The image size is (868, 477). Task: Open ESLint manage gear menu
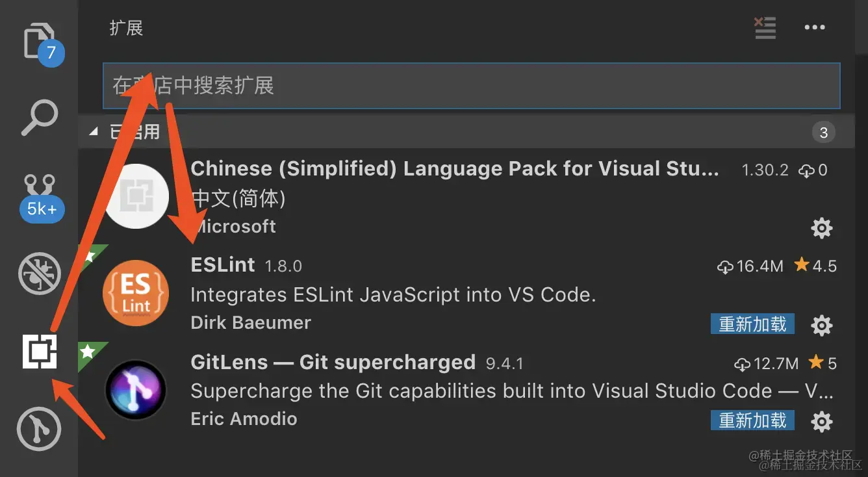(822, 325)
